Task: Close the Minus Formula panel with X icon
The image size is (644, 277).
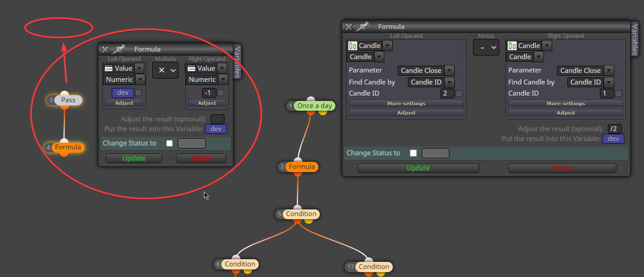Action: [349, 27]
